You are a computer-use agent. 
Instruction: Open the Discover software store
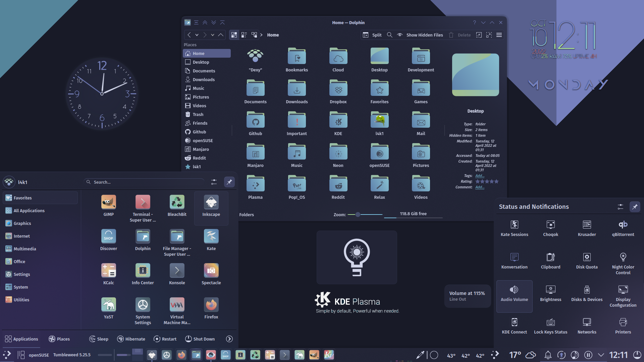click(x=108, y=240)
